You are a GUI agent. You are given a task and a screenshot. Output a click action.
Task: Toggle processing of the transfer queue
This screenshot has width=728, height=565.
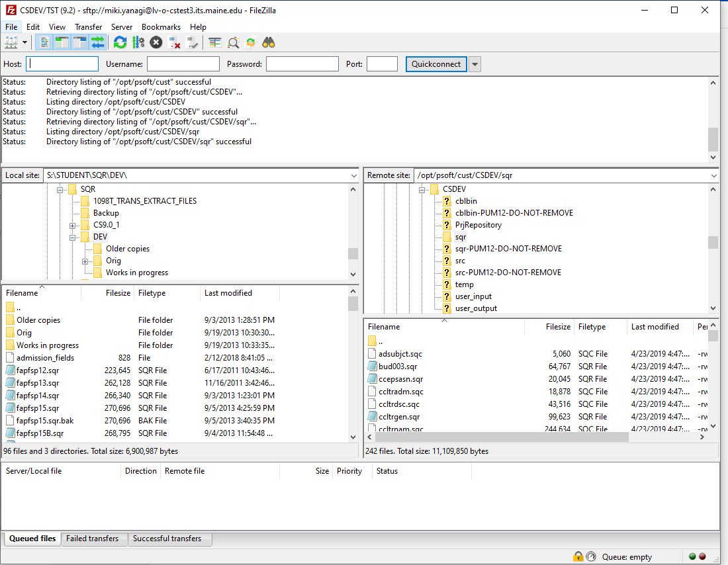138,43
